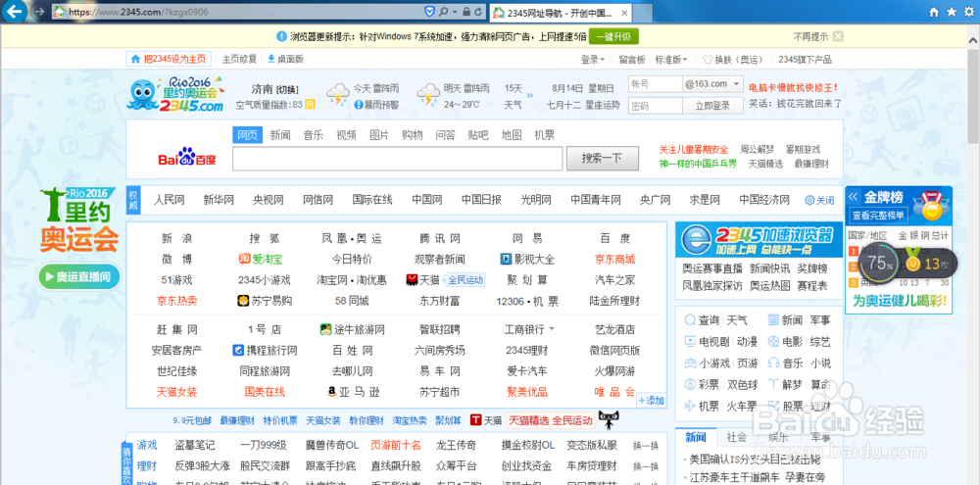Click the address bar search magnifier

443,12
